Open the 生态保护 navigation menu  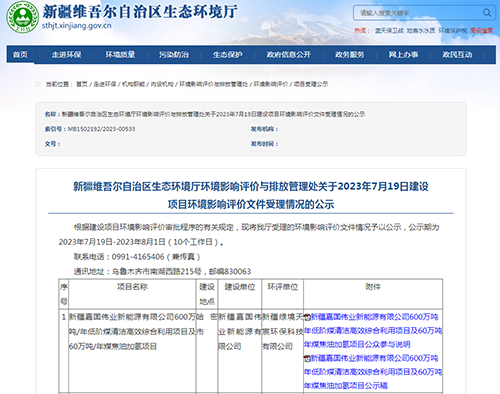(228, 55)
